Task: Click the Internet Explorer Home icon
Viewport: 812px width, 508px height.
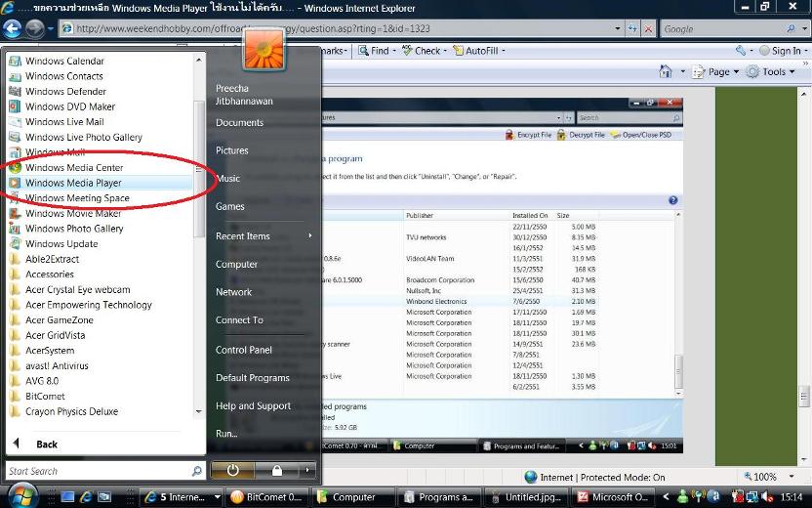Action: 666,71
